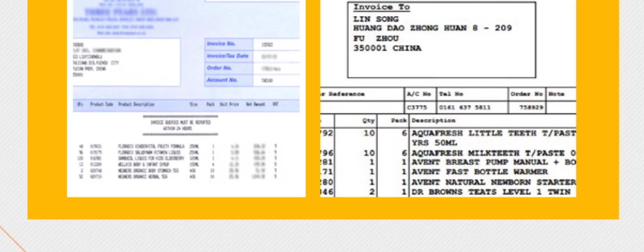Screen dimensions: 644x252
Task: Select the name 'LIN SONG'
Action: tap(376, 19)
